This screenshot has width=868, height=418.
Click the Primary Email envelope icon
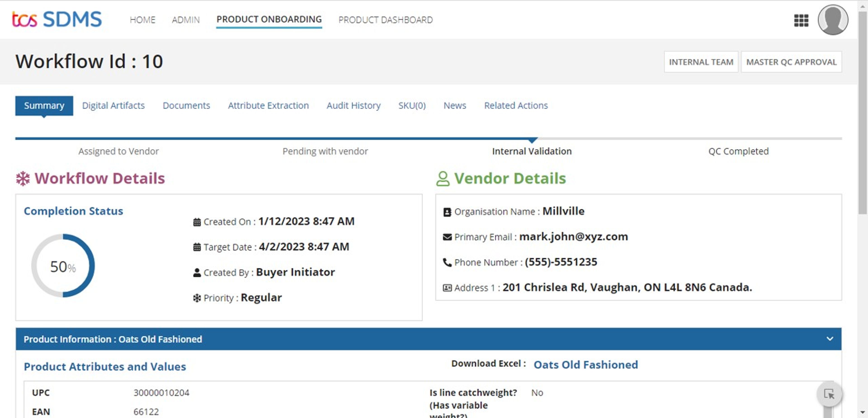[x=447, y=237]
